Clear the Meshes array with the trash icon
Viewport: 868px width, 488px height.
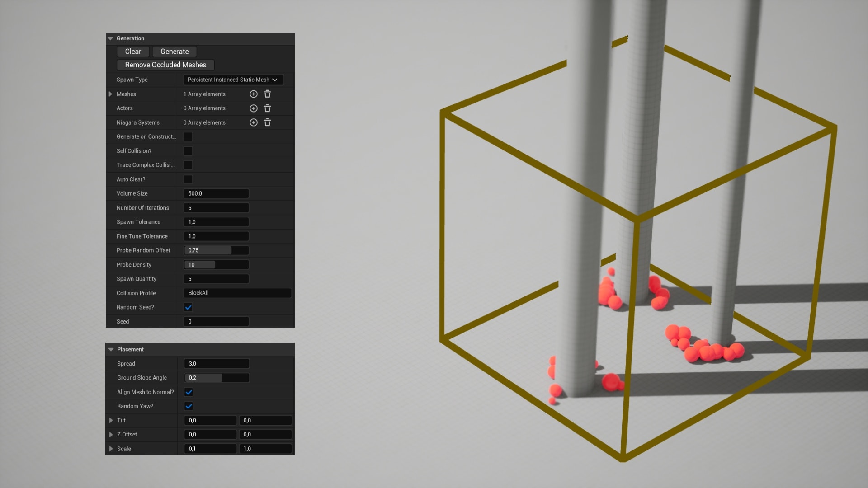pyautogui.click(x=268, y=94)
